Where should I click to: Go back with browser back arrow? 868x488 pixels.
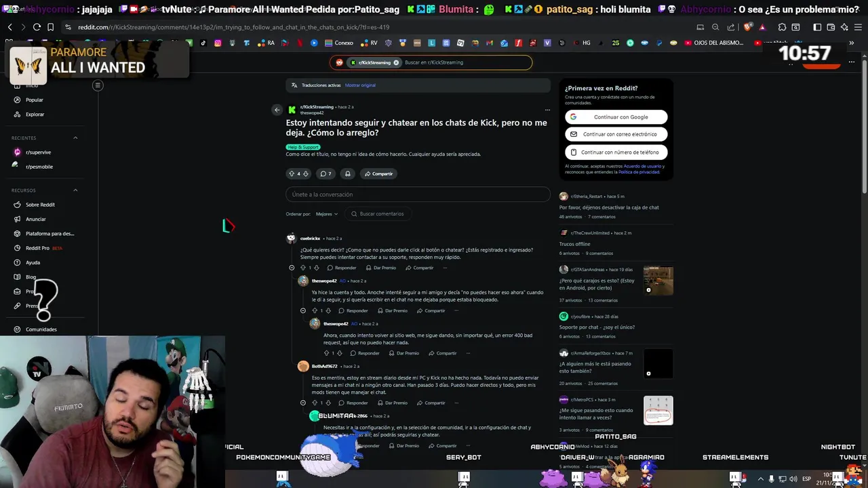[10, 27]
